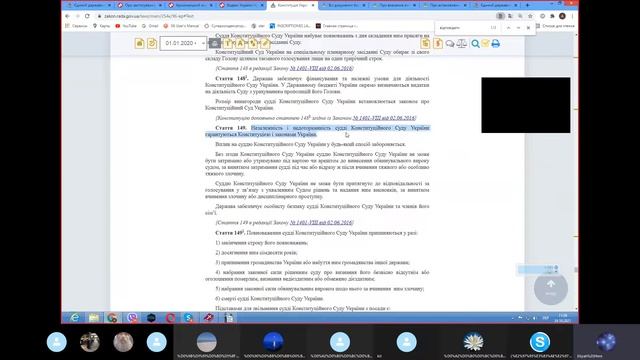Click the Chrome profile avatar

562,16
